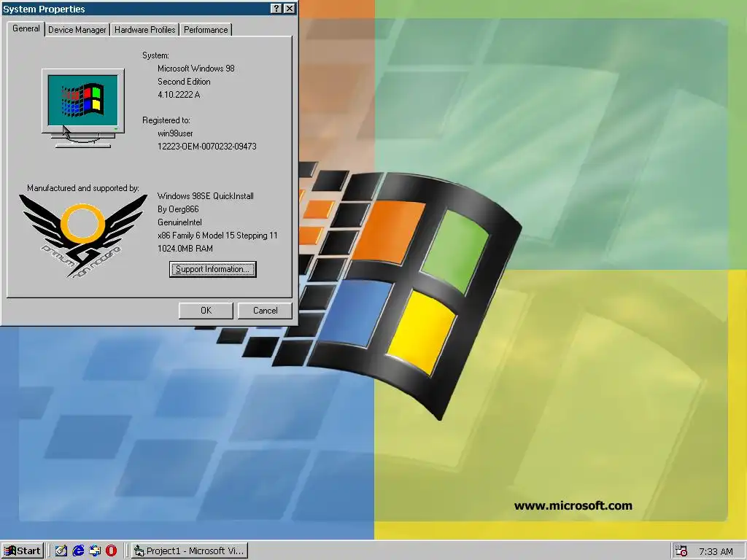
Task: Click the registered user 'win98user'
Action: pos(175,133)
